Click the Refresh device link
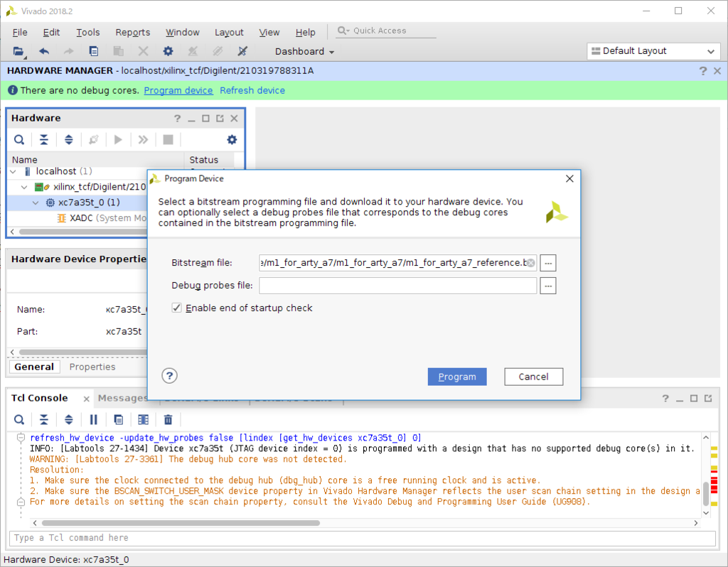This screenshot has width=728, height=567. 252,90
